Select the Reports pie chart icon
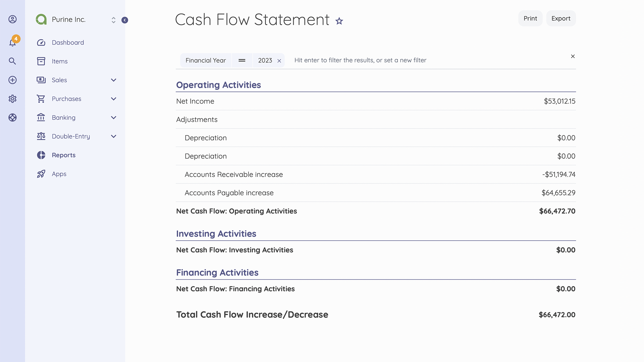644x362 pixels. (x=41, y=155)
